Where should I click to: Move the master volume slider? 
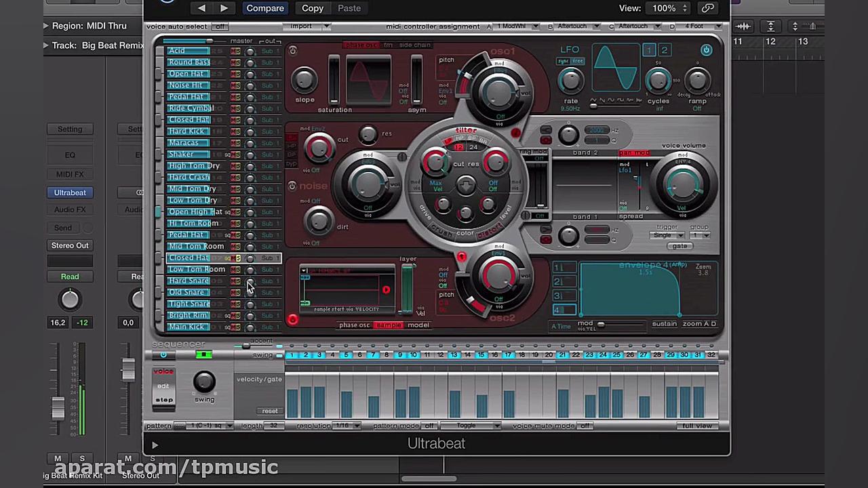[x=210, y=41]
